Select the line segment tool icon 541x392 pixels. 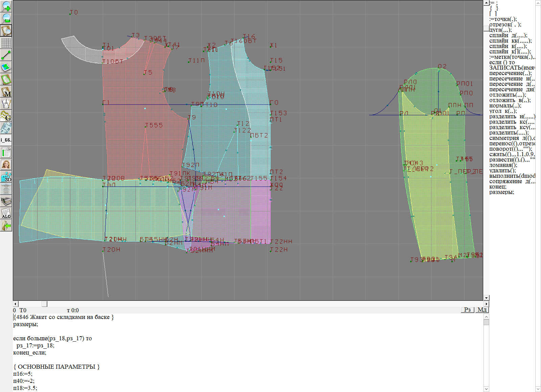6,55
